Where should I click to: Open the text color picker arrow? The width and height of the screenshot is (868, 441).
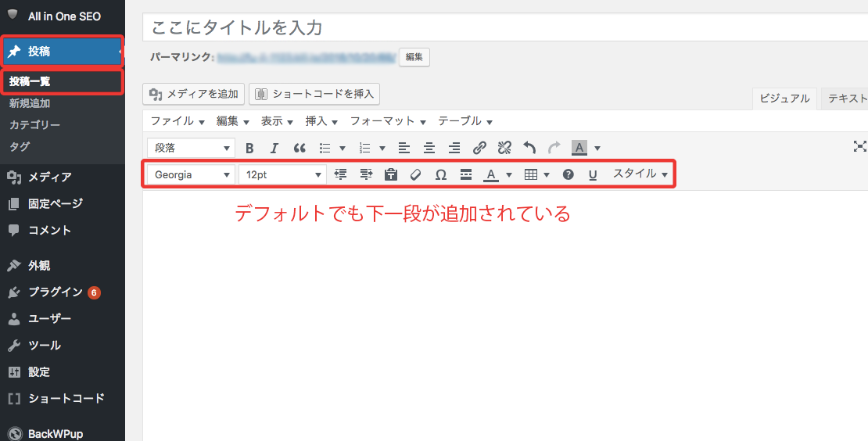pyautogui.click(x=510, y=175)
